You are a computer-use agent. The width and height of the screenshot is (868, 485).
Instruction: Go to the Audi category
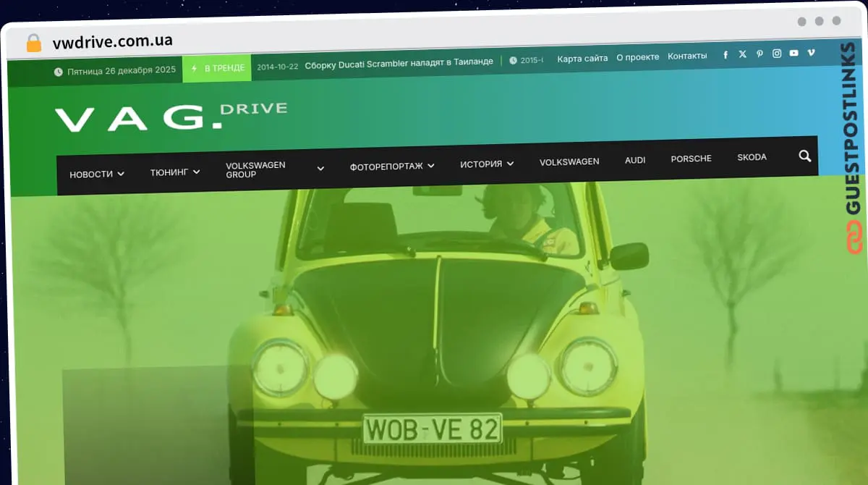coord(635,160)
